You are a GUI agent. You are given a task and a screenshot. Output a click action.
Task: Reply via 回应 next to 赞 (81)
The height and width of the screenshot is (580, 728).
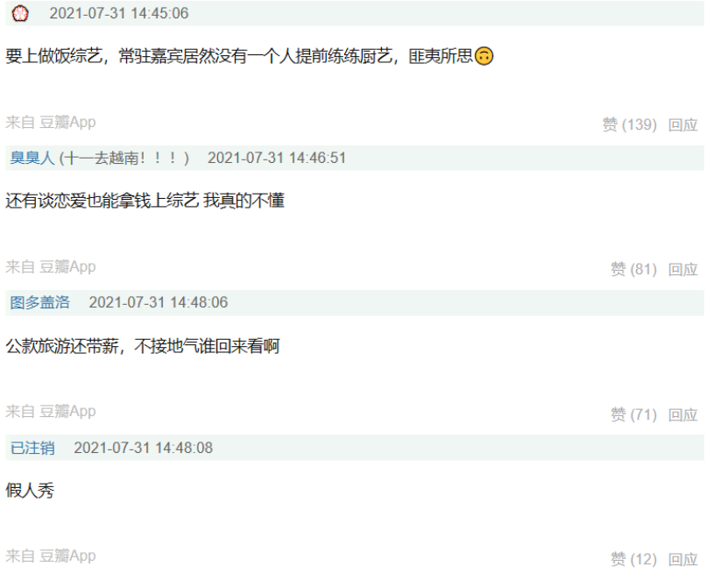coord(683,269)
